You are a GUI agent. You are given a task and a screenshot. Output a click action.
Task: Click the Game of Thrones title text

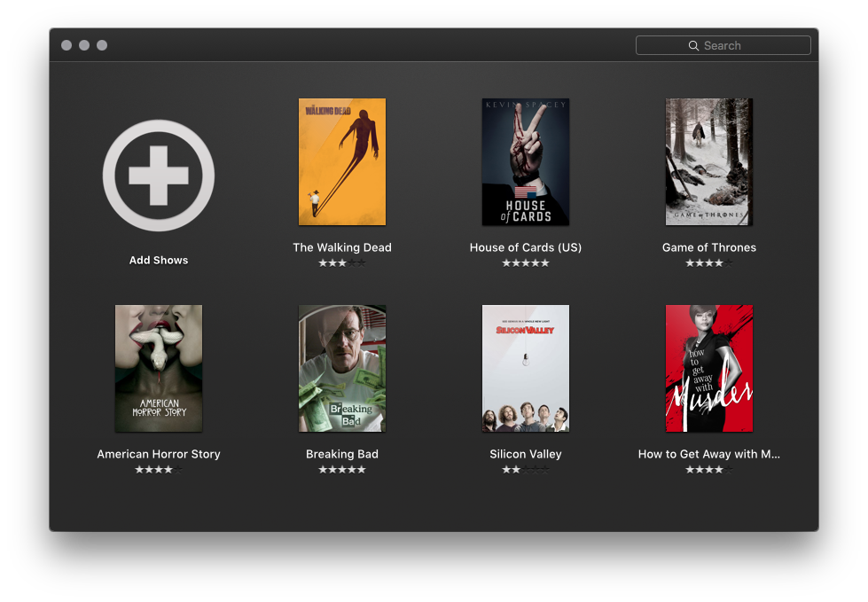point(709,247)
